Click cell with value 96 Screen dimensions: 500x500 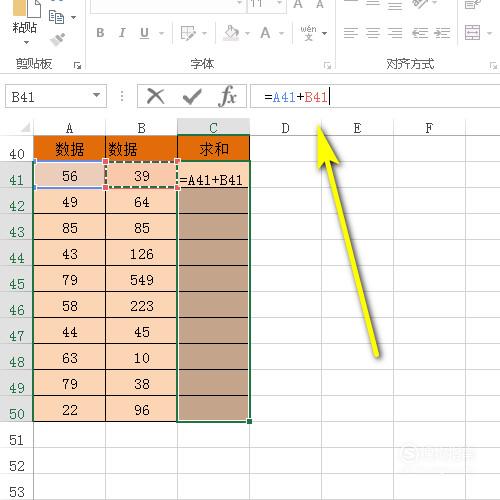[x=141, y=409]
